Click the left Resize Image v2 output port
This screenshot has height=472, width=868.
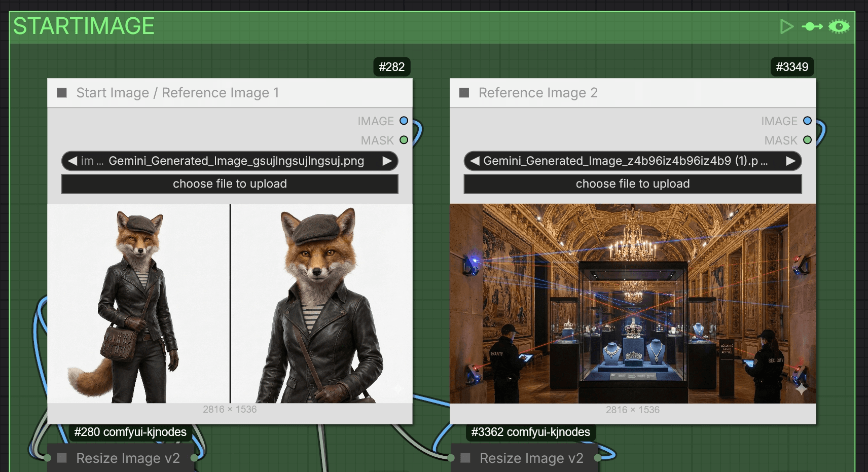(194, 458)
